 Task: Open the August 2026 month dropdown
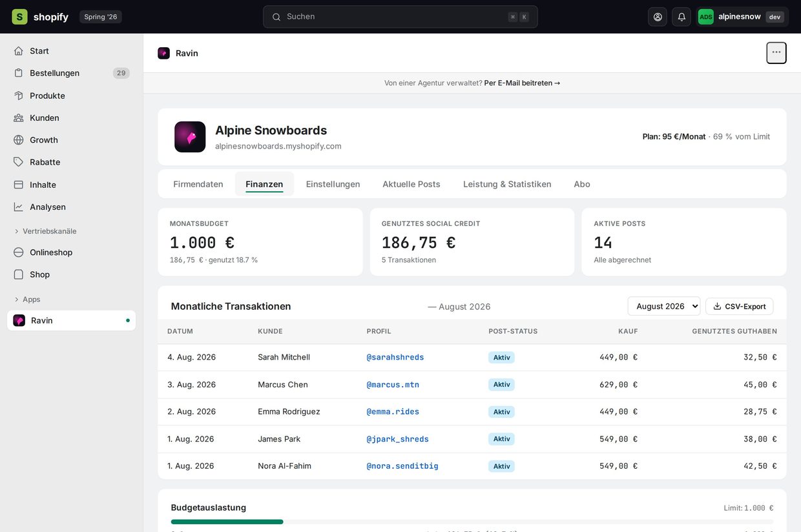tap(664, 306)
